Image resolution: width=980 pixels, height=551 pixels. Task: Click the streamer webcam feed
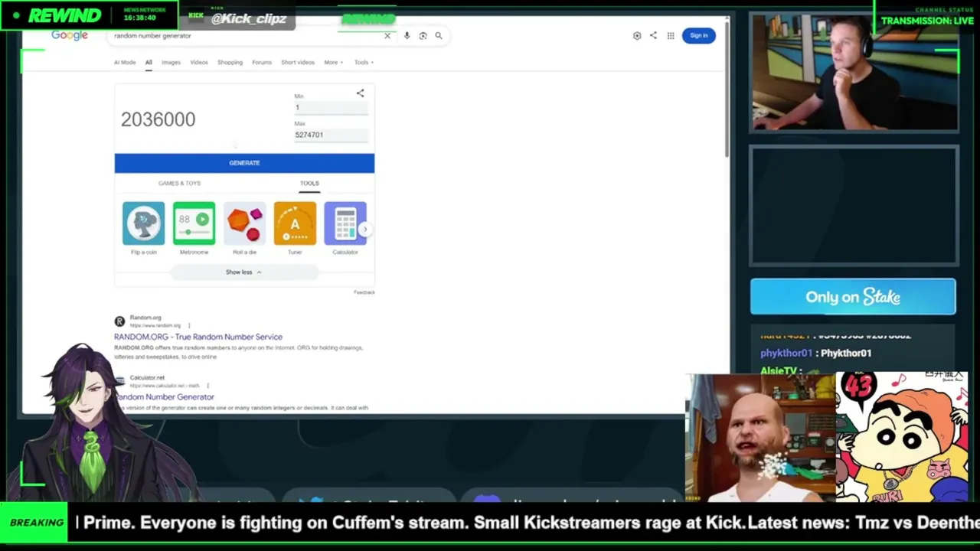[854, 72]
